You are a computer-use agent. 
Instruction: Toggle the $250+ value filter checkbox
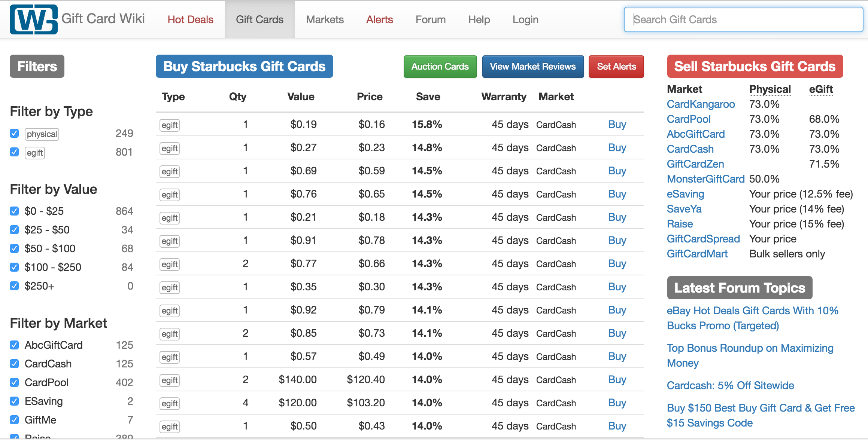14,286
